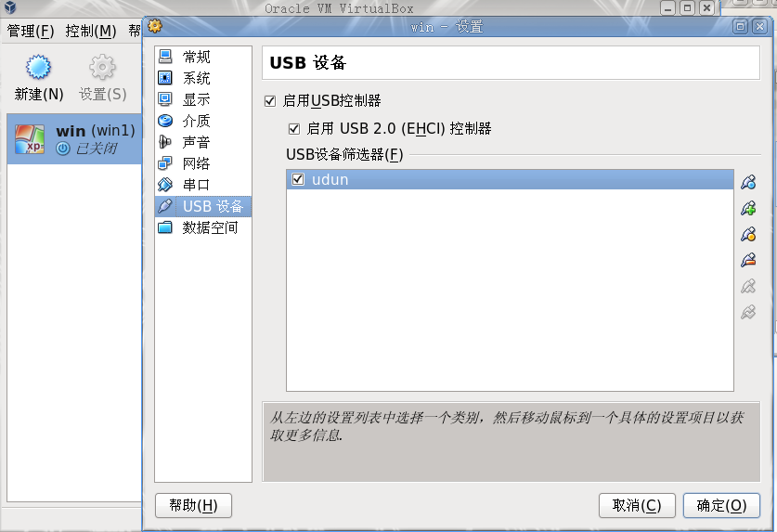
Task: Select the win (win1) virtual machine
Action: coord(74,139)
